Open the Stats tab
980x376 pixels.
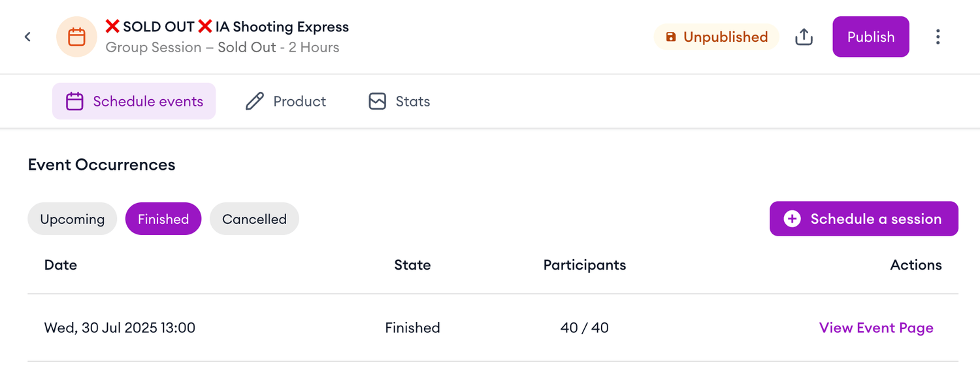point(399,101)
